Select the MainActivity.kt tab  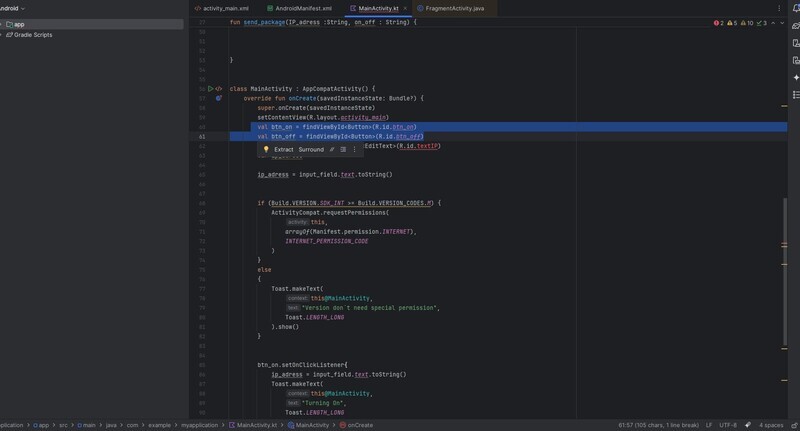[x=378, y=8]
